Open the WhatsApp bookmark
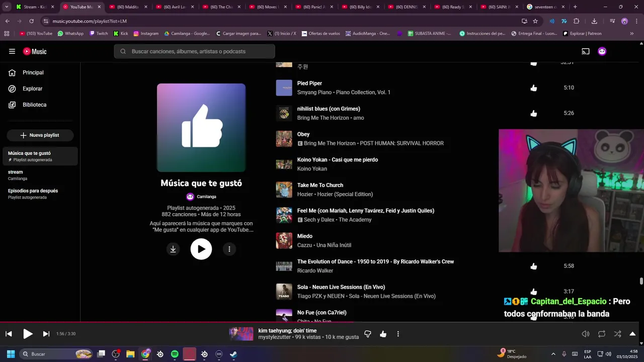644x362 pixels. (x=70, y=34)
